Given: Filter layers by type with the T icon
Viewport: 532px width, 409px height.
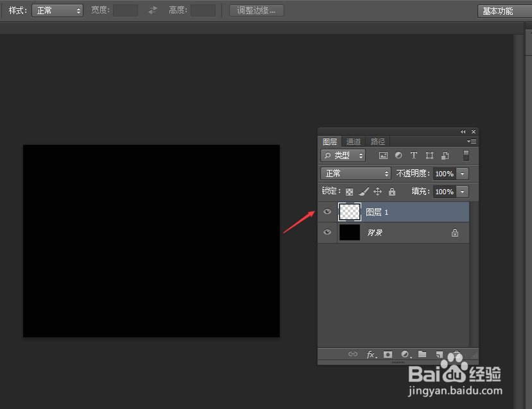Looking at the screenshot, I should (413, 155).
